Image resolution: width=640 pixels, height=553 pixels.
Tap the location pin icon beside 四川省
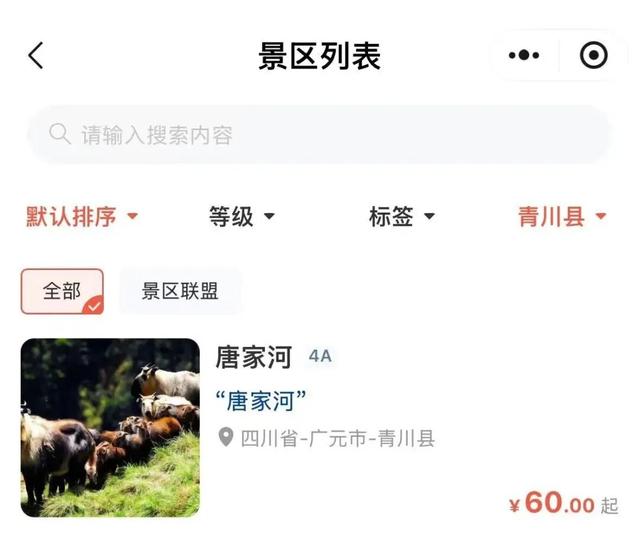[226, 437]
